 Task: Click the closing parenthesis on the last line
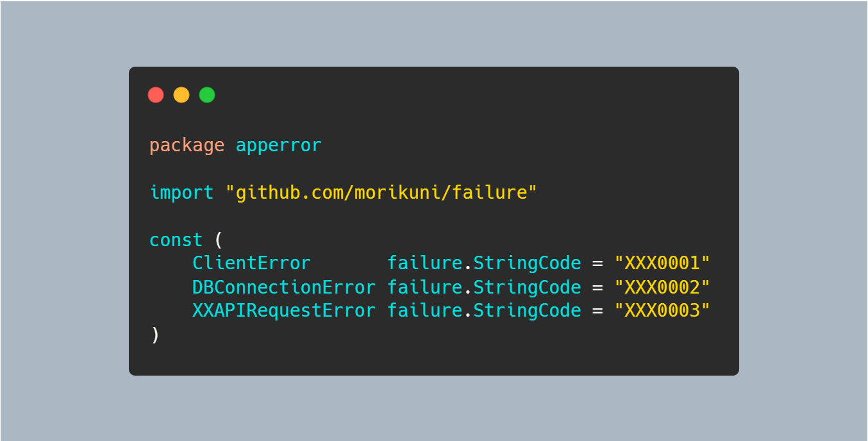154,335
